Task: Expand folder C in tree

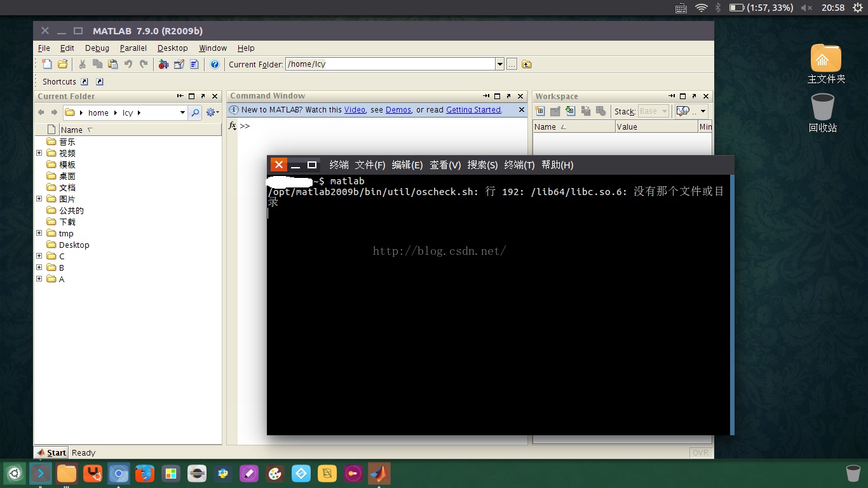Action: pos(39,256)
